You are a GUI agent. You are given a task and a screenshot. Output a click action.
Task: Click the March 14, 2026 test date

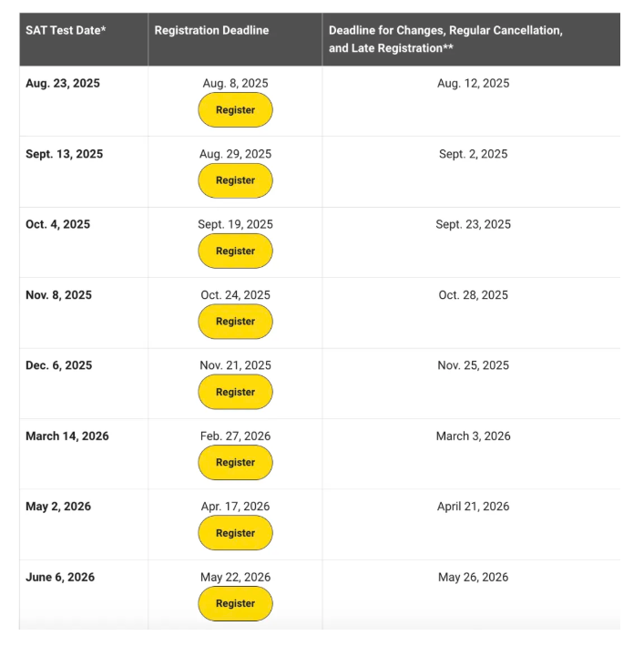66,436
